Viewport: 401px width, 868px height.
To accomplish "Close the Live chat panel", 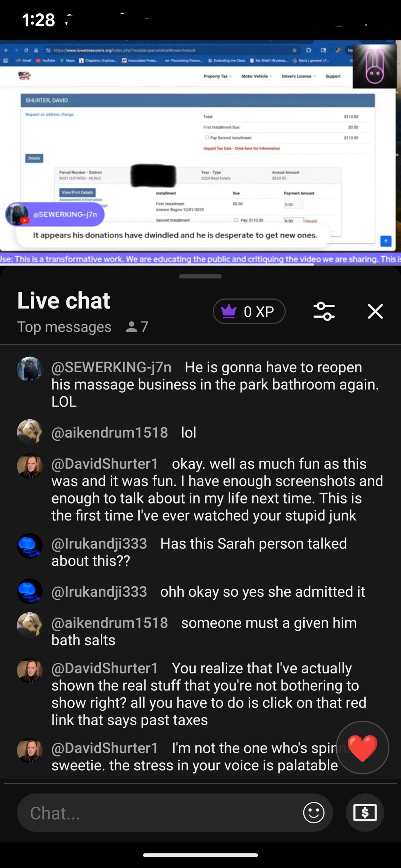I will coord(375,311).
